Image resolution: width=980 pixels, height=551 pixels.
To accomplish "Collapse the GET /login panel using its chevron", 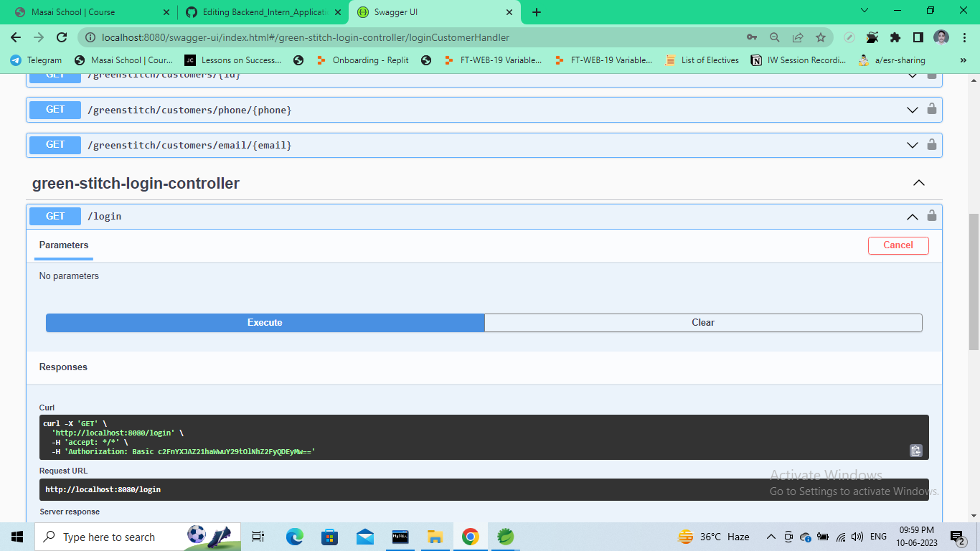I will 912,216.
